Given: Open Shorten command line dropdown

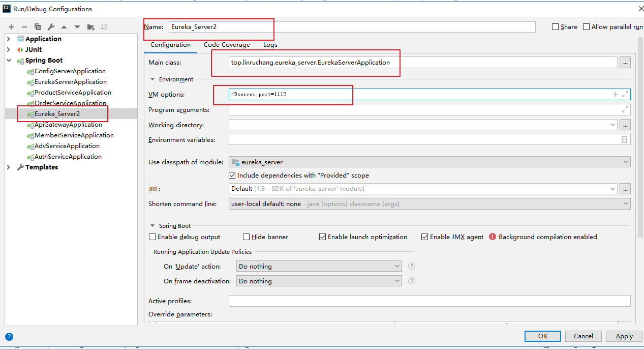Looking at the screenshot, I should click(x=626, y=203).
